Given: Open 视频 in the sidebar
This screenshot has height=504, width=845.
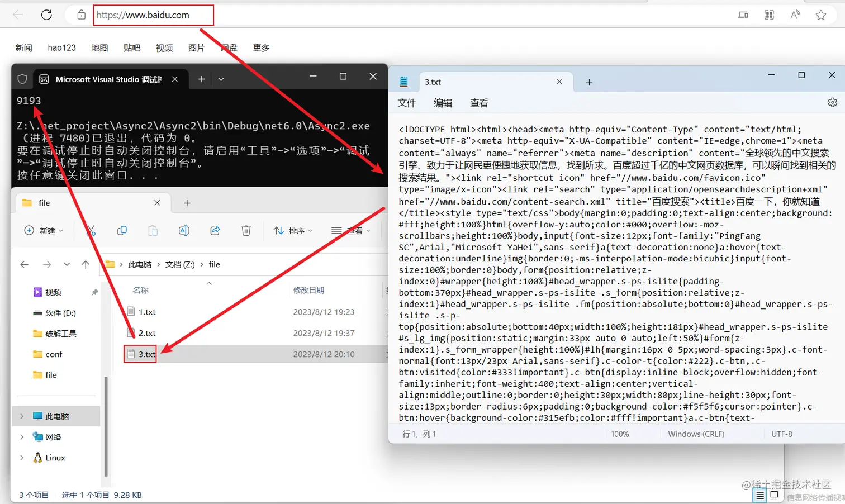Looking at the screenshot, I should (53, 292).
